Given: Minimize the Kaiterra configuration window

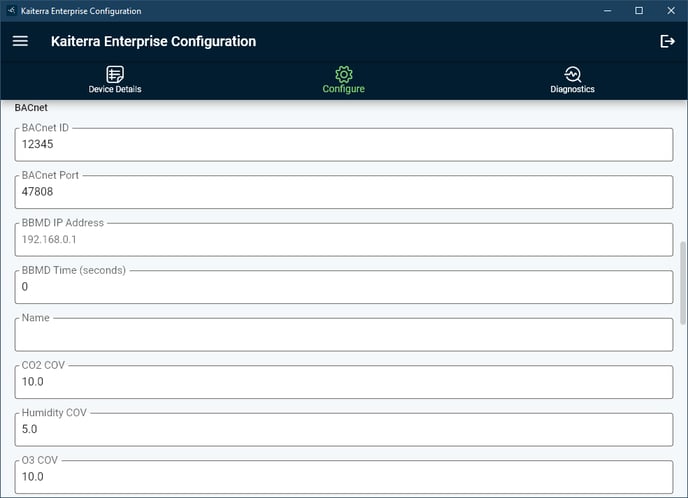Looking at the screenshot, I should pyautogui.click(x=607, y=11).
